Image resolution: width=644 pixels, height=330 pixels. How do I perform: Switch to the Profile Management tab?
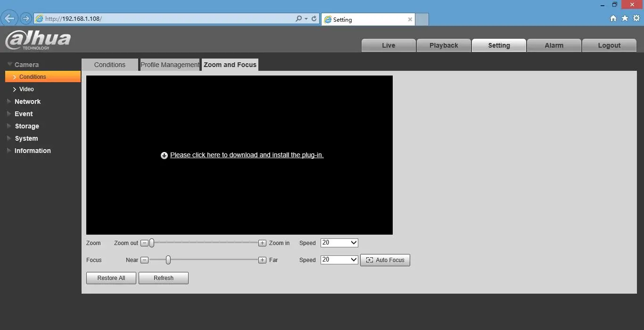click(170, 65)
